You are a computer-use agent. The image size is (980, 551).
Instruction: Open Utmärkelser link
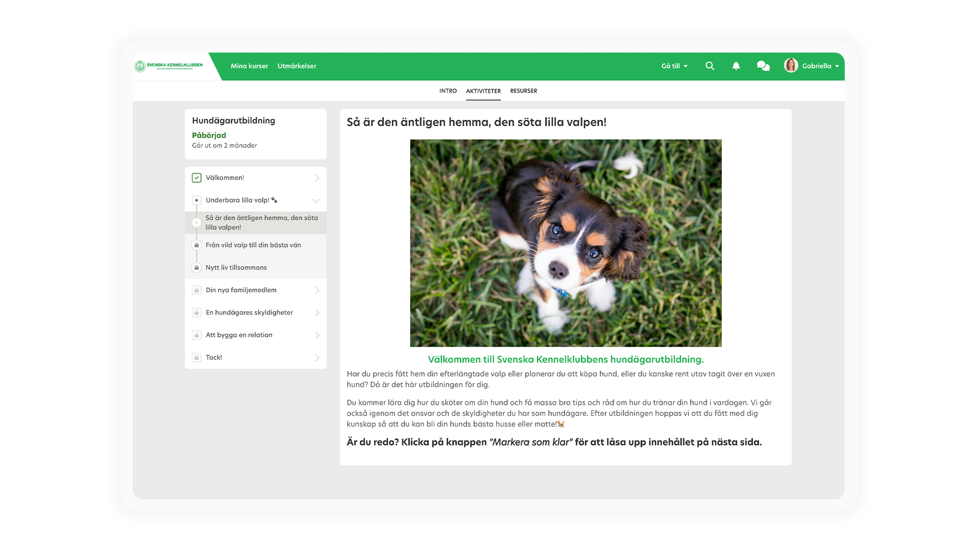(x=297, y=66)
